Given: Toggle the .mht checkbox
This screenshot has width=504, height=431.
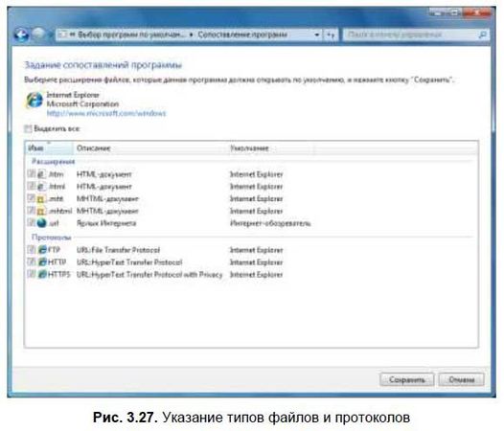Looking at the screenshot, I should (32, 198).
